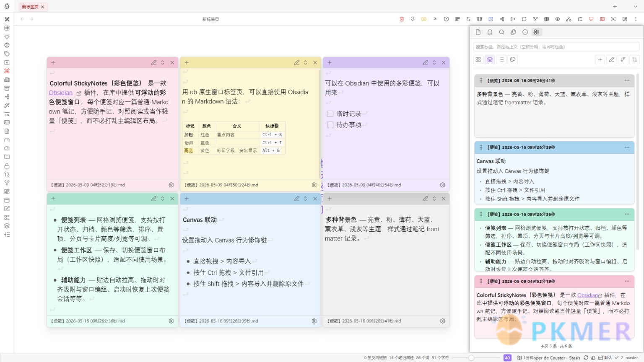Viewport: 644px width, 362px height.
Task: Click the git branch icon in top toolbar
Action: click(x=535, y=19)
